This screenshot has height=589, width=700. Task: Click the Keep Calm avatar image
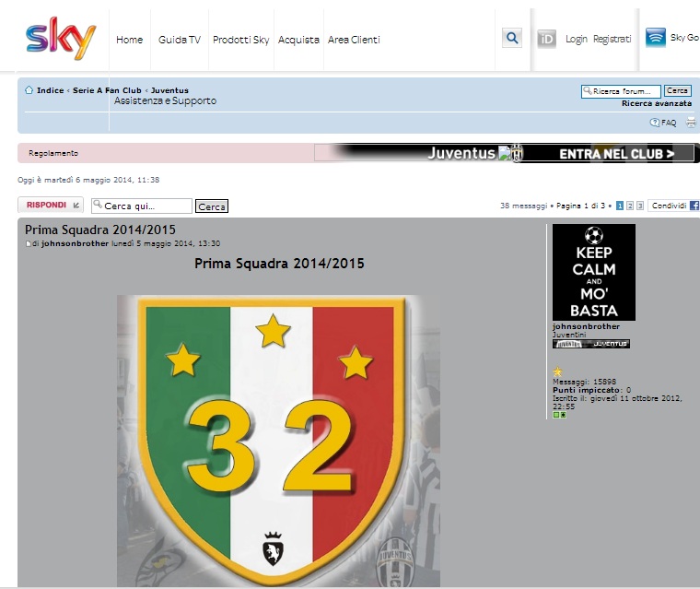coord(594,272)
